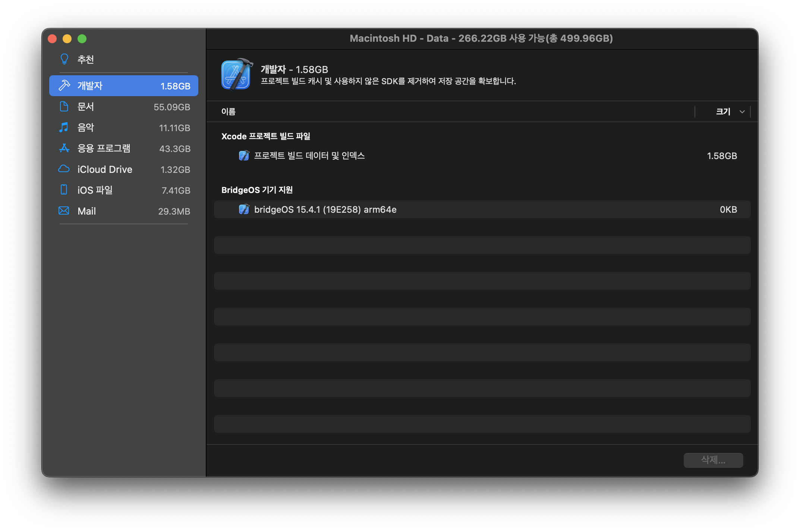
Task: Click the music note icon for 음악
Action: [64, 127]
